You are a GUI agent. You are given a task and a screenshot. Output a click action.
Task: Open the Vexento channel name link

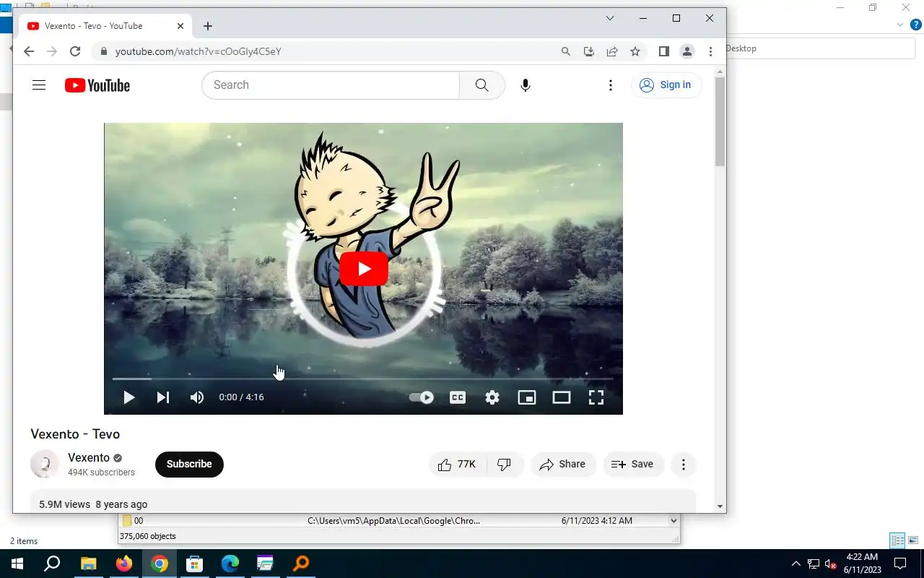tap(89, 457)
